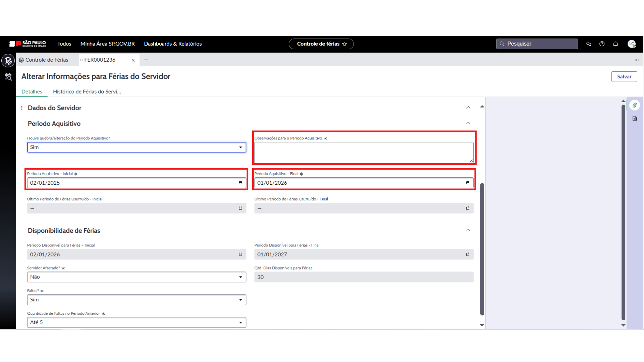Open the Servidor Afastado dropdown
This screenshot has width=644, height=362.
click(x=137, y=277)
